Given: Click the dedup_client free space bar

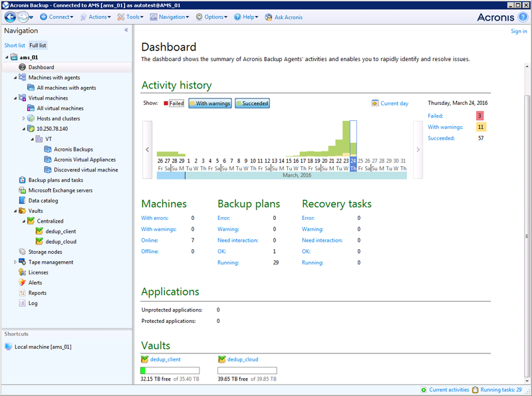Looking at the screenshot, I should point(170,371).
